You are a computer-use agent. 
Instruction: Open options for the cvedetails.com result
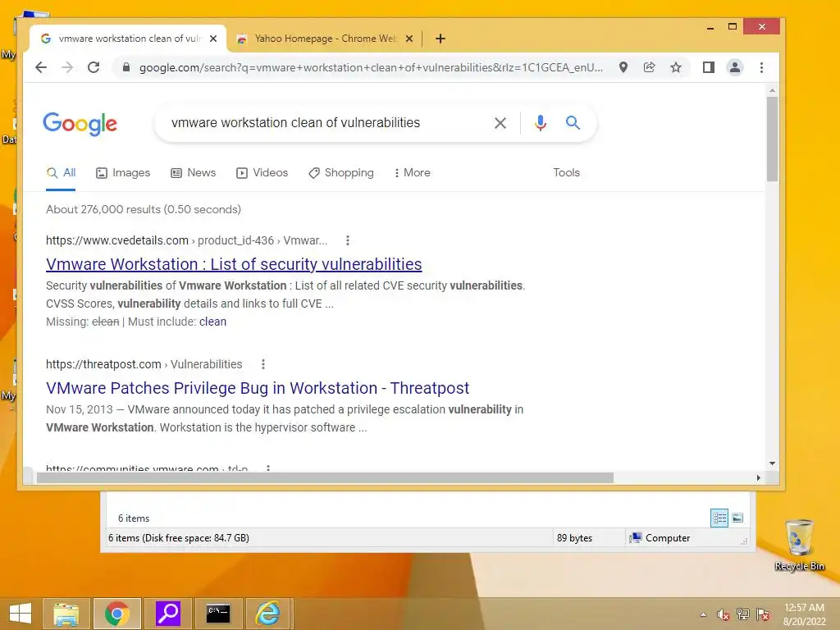tap(348, 240)
